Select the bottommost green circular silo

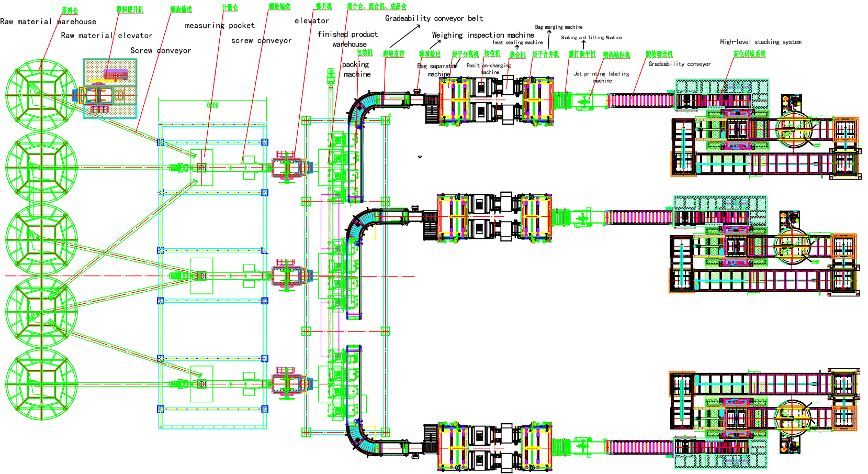(41, 384)
